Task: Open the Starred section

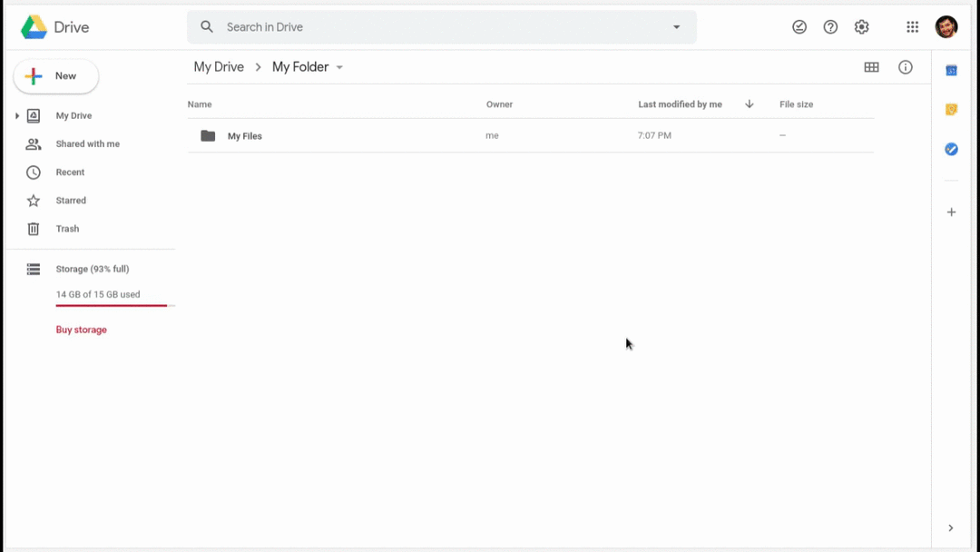Action: pos(71,201)
